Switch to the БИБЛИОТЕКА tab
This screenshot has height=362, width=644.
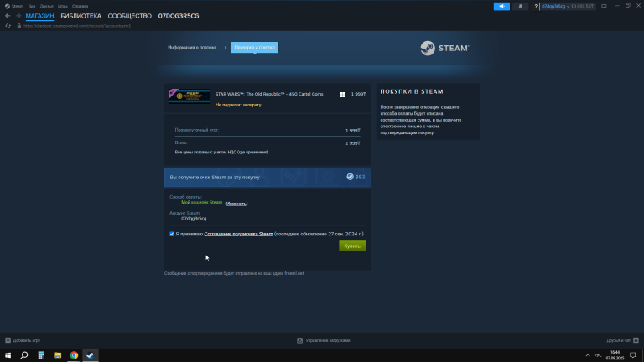click(80, 16)
